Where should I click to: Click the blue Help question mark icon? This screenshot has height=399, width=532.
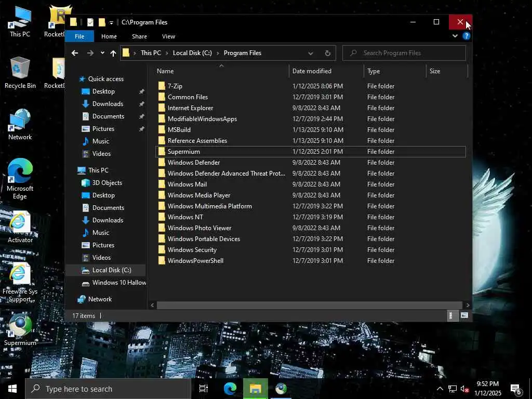pyautogui.click(x=466, y=36)
